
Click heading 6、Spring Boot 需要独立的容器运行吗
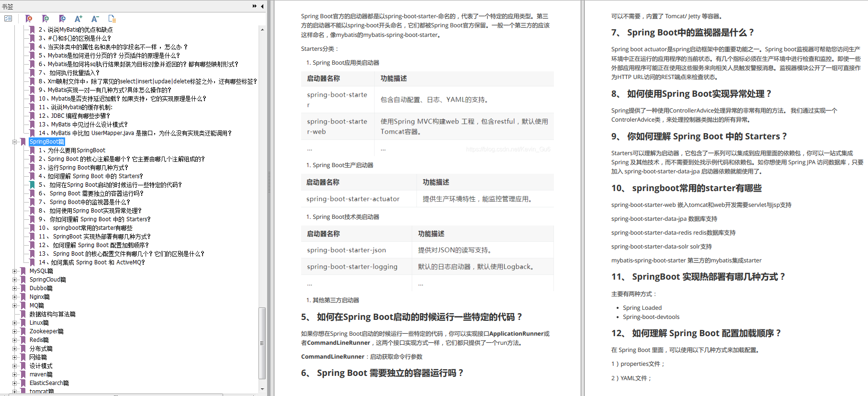tap(382, 373)
